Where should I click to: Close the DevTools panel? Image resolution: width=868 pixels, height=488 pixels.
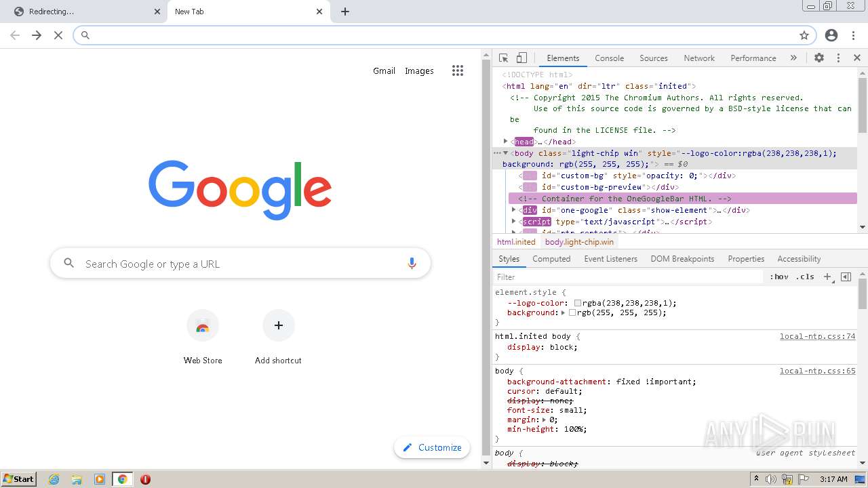(857, 58)
